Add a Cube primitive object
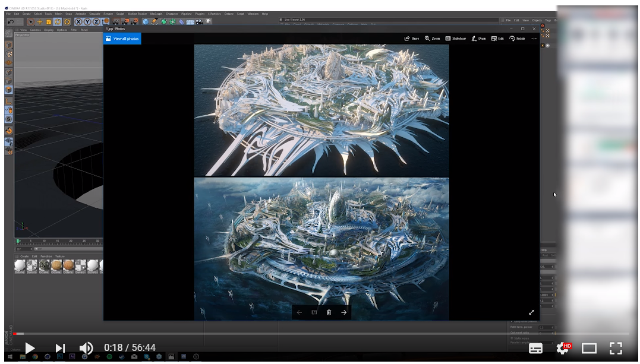Screen dimensions: 640x364 tap(146, 21)
